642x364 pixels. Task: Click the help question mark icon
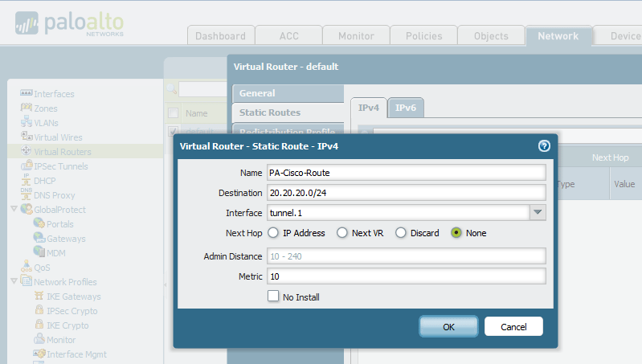(x=544, y=146)
